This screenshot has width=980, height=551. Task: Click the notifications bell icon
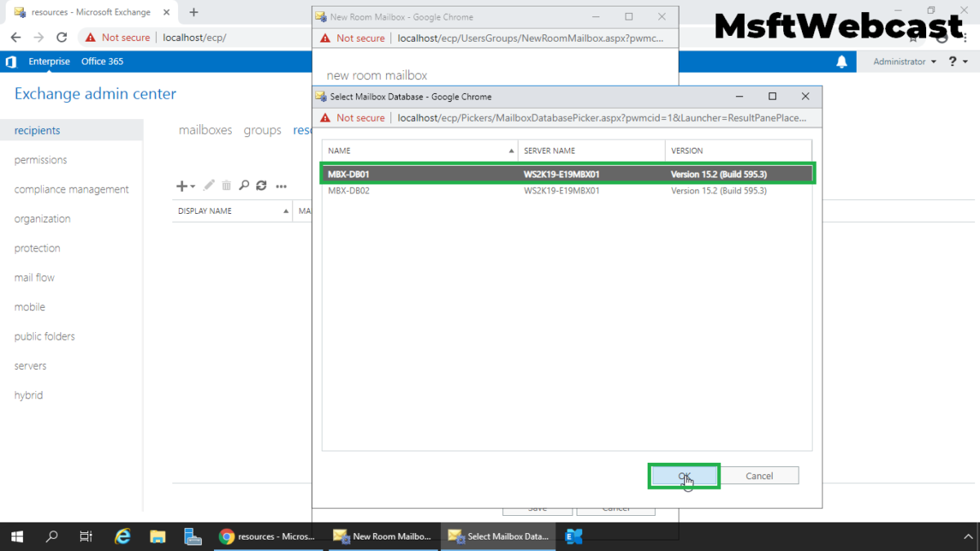click(842, 61)
